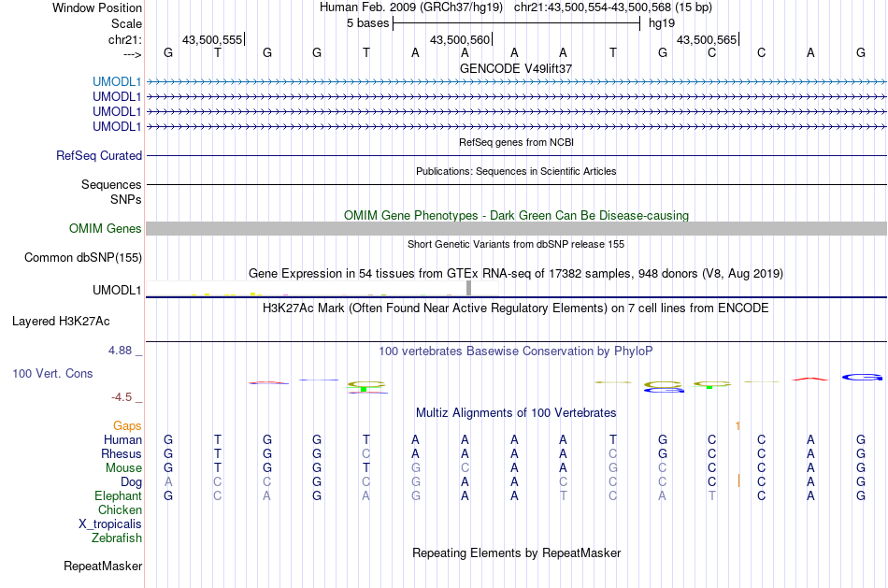Click the red A conservation logo glyph
This screenshot has width=888, height=588.
click(x=809, y=379)
